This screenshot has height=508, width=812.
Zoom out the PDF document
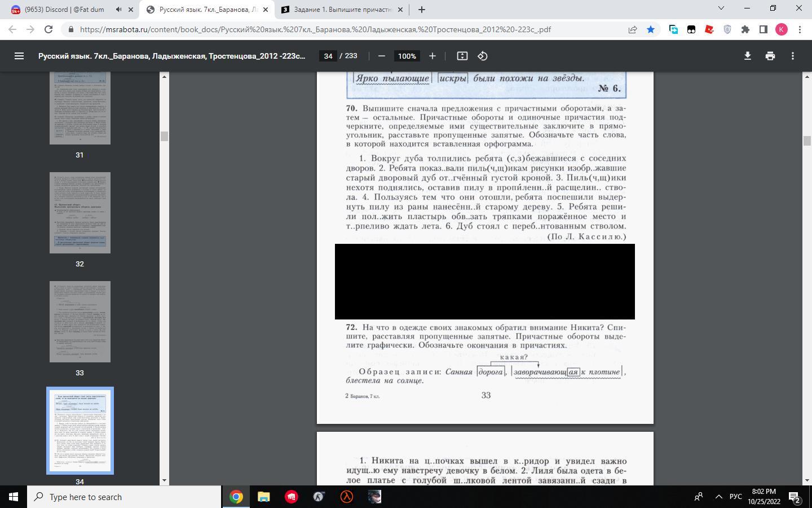click(382, 56)
